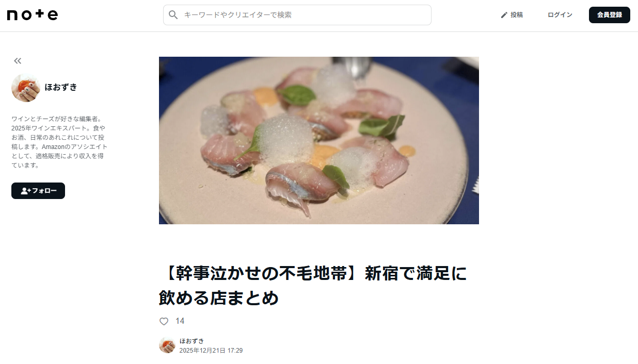638x364 pixels.
Task: Open the 投稿 post link text
Action: 517,15
